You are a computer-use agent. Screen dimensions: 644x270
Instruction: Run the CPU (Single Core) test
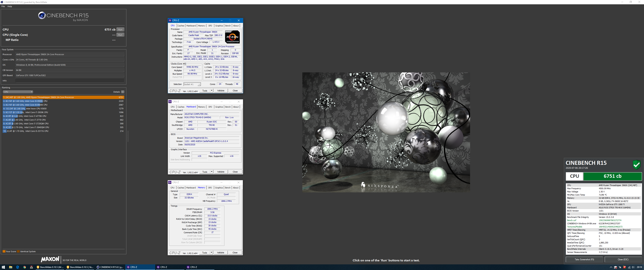tap(120, 35)
